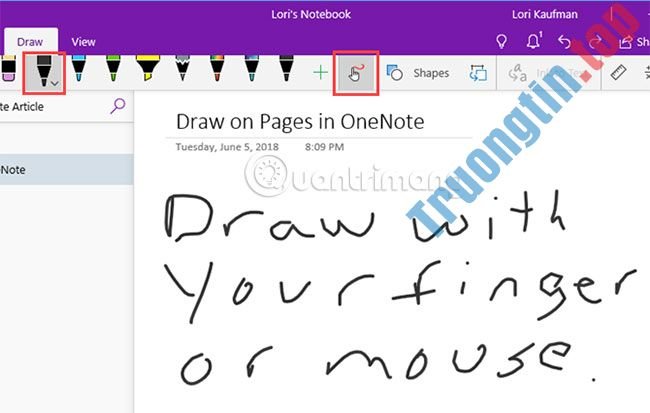Undo the last action
Image resolution: width=650 pixels, height=413 pixels.
click(x=564, y=41)
